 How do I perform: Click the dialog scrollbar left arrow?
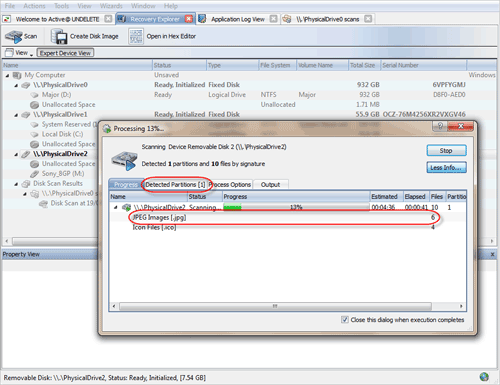click(114, 306)
